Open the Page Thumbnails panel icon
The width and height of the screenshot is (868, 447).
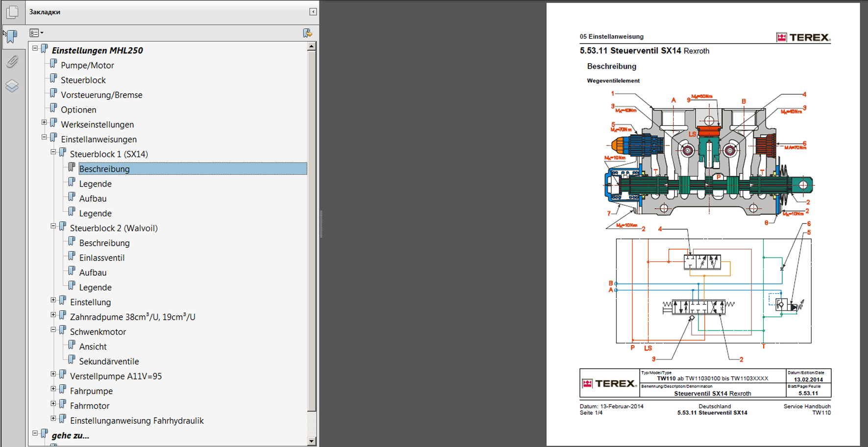[13, 12]
